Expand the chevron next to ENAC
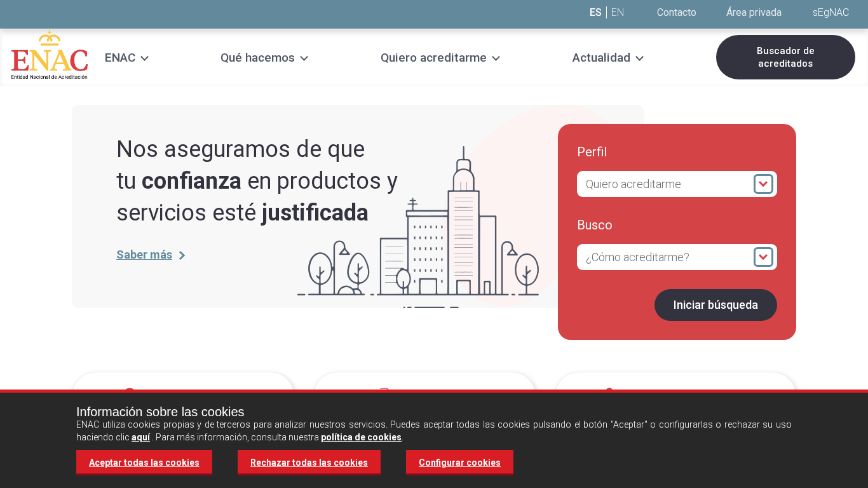 click(144, 58)
